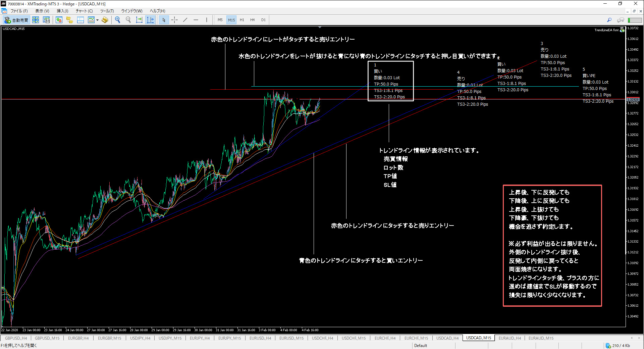Viewport: 644px width, 349px height.
Task: Toggle chart shift from right edge
Action: click(x=150, y=20)
